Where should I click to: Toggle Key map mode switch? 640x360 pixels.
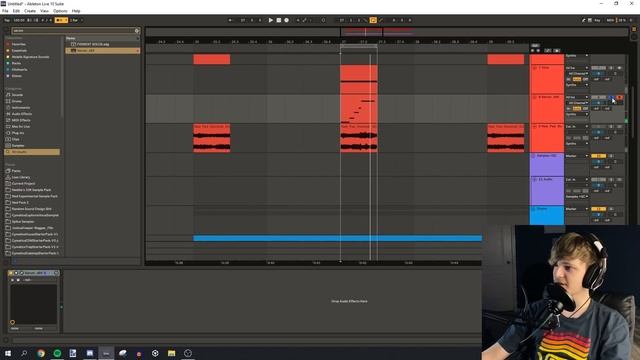coord(597,20)
